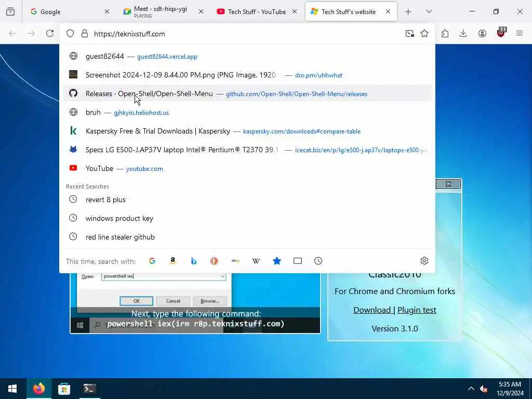Select the Screenshot 2024-12-09 PNG suggestion
Viewport: 532px width, 399px height.
pyautogui.click(x=247, y=75)
